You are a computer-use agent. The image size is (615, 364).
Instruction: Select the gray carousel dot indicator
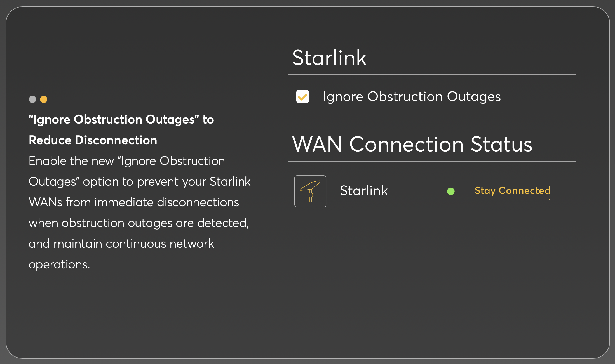click(32, 99)
